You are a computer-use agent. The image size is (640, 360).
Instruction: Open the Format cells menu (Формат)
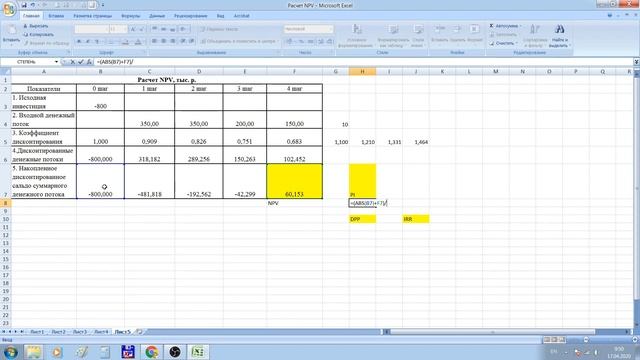[475, 33]
